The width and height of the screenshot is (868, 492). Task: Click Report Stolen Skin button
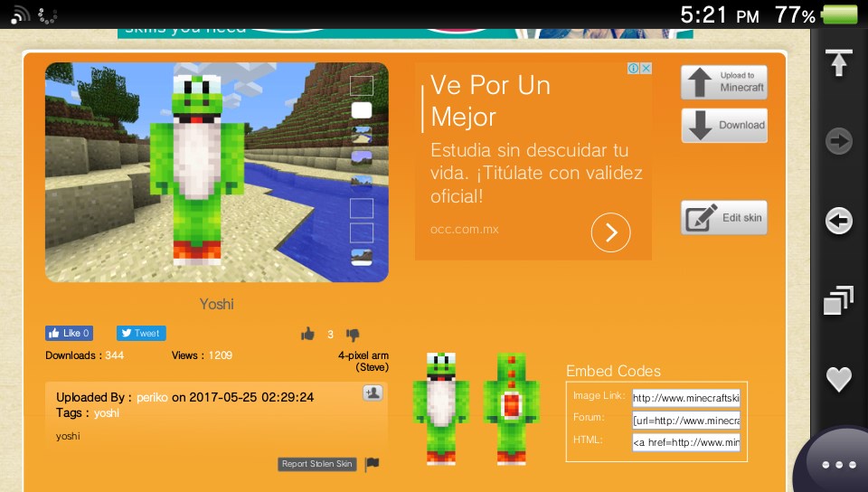[316, 464]
